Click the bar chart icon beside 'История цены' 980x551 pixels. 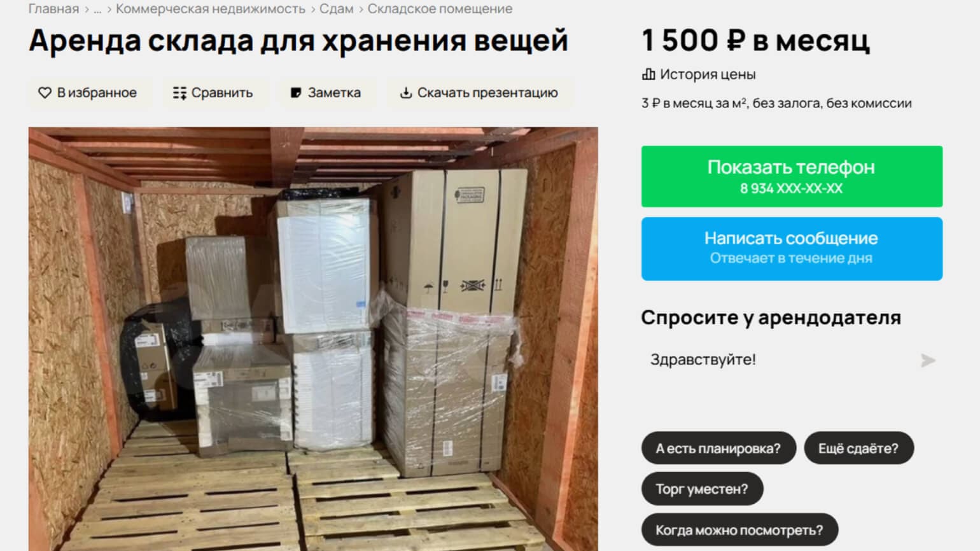pos(648,74)
